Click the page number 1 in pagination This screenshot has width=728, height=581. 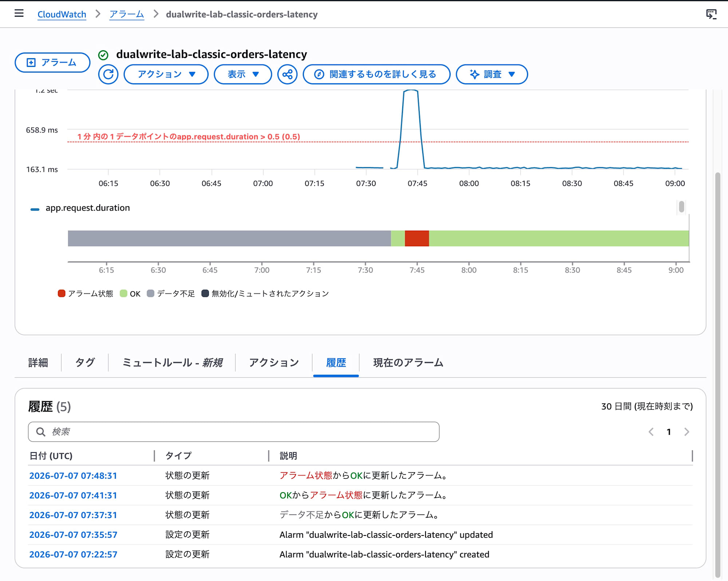point(669,432)
